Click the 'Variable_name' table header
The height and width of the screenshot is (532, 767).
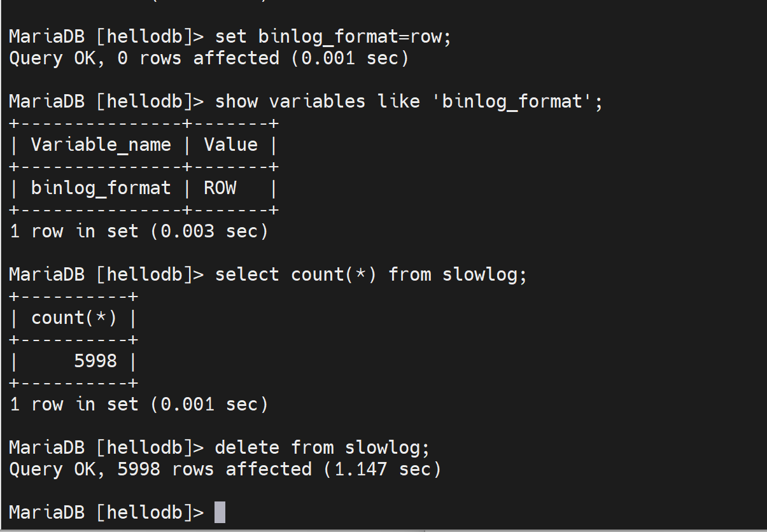[x=101, y=144]
